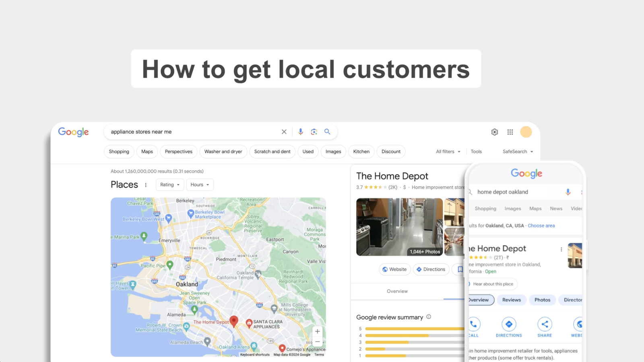
Task: Select Santa Clara Appliances map pin
Action: point(249,323)
